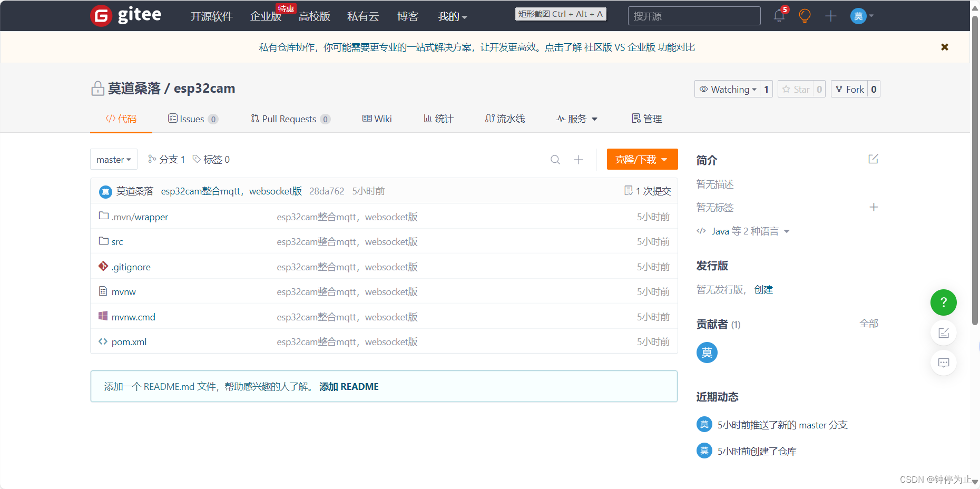Open the 管理 tab

pos(646,119)
